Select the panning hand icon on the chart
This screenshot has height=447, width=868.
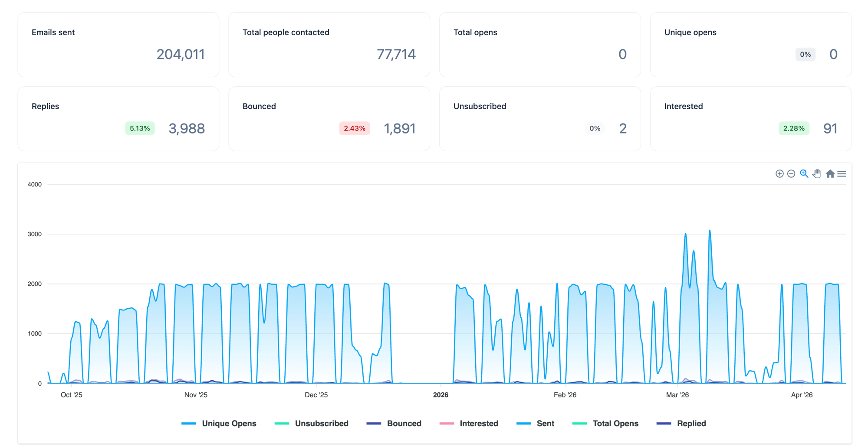click(x=817, y=173)
